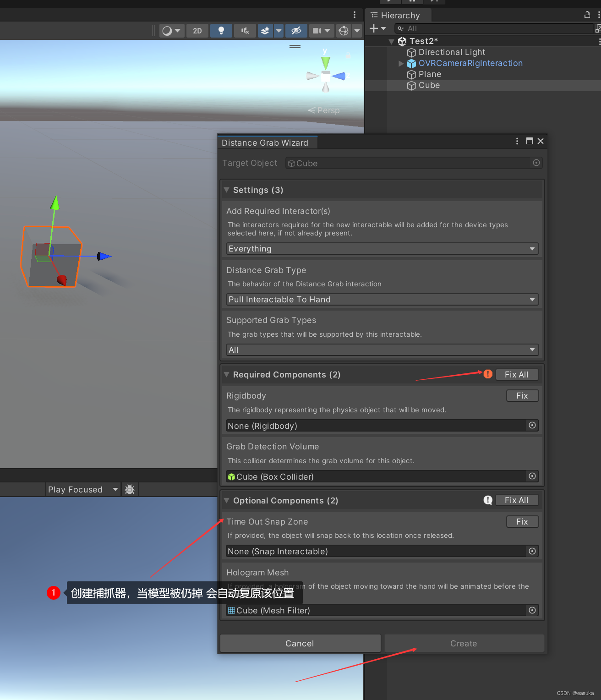
Task: Click the plus icon in the Hierarchy panel
Action: [x=374, y=28]
